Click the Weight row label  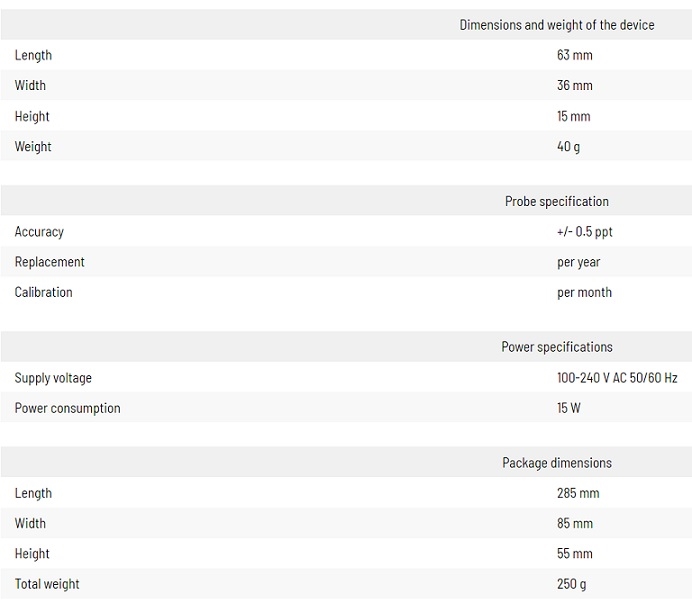tap(33, 147)
